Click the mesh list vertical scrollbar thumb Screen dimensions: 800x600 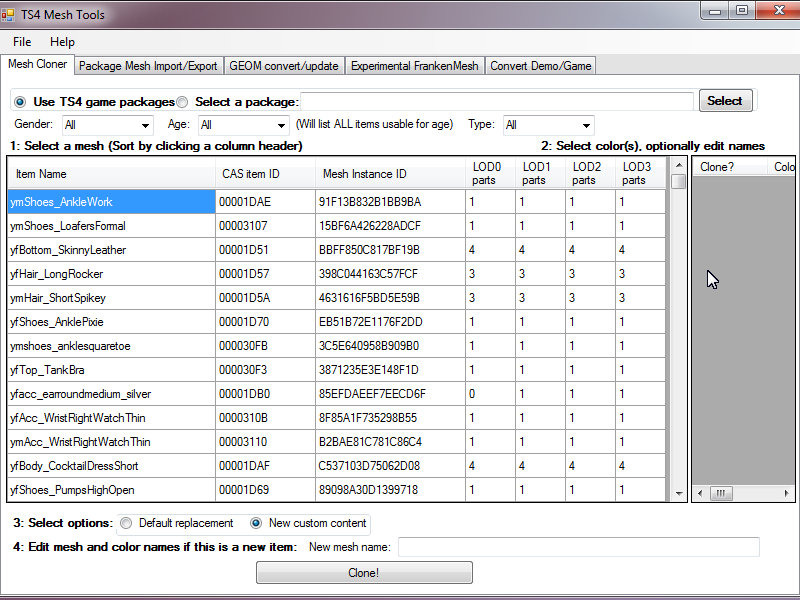[679, 182]
